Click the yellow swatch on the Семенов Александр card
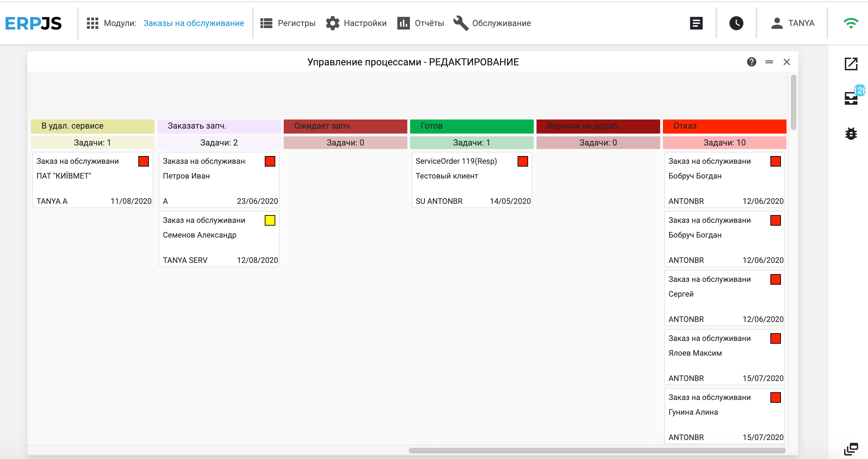 pos(270,220)
